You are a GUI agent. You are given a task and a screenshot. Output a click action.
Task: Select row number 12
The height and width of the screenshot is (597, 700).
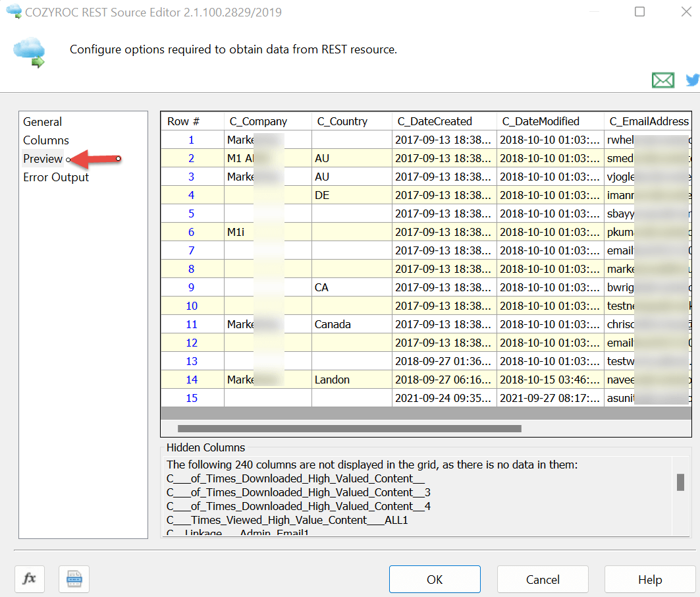coord(192,343)
